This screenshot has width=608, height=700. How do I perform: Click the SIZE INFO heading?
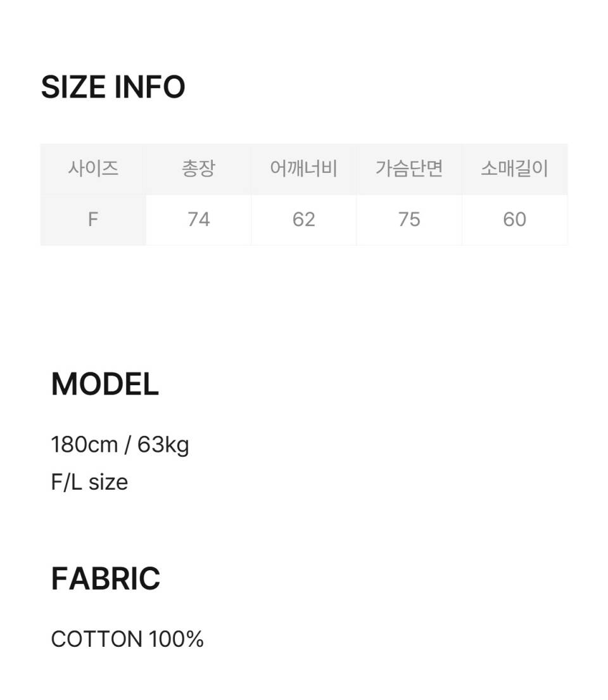point(113,87)
